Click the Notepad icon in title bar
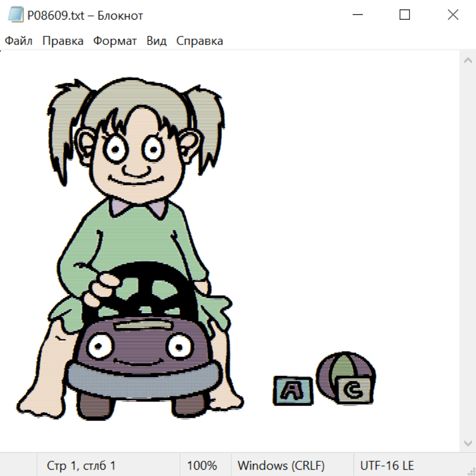The width and height of the screenshot is (476, 476). 16,15
